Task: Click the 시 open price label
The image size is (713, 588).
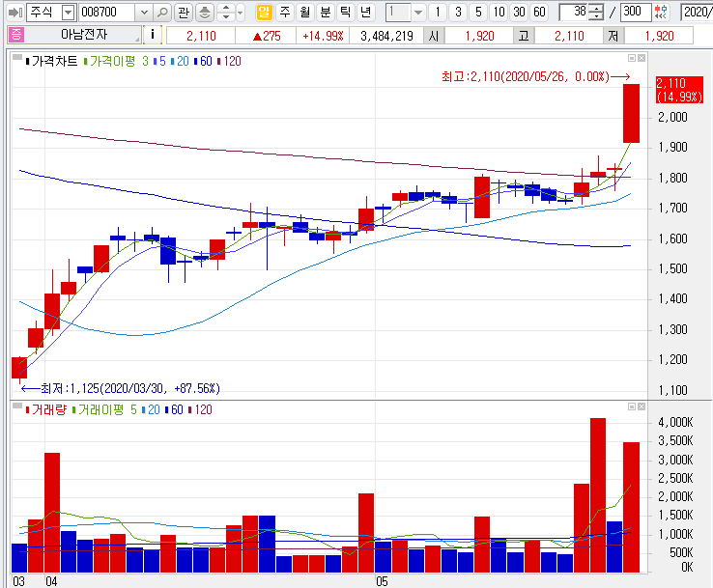Action: coord(434,36)
